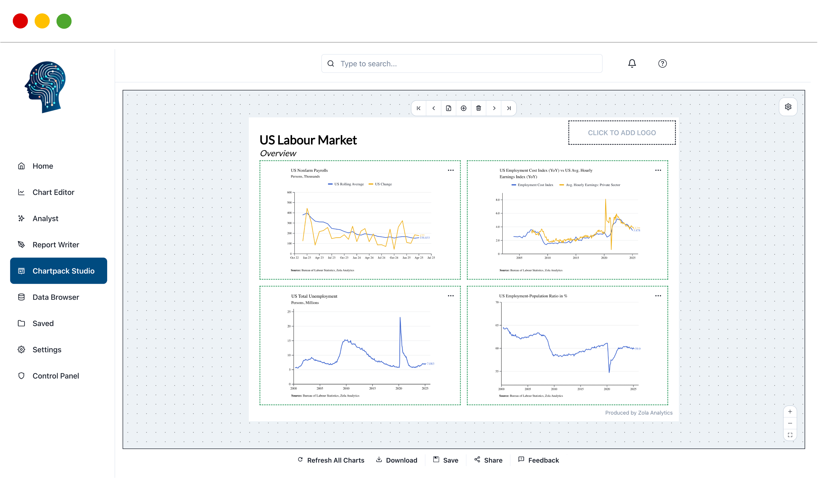Open the Data Browser section

coord(55,297)
